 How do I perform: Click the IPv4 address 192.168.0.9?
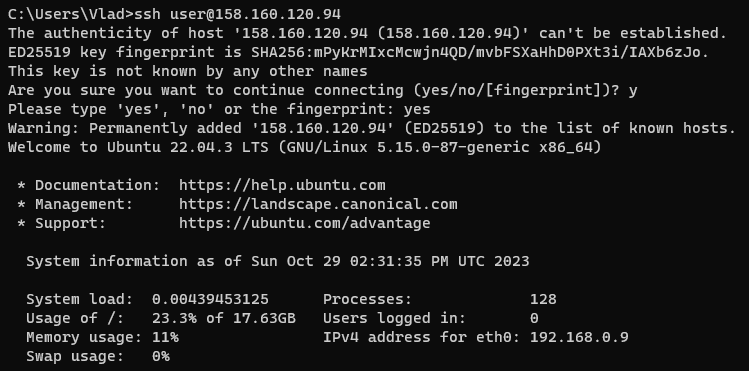[x=579, y=338]
